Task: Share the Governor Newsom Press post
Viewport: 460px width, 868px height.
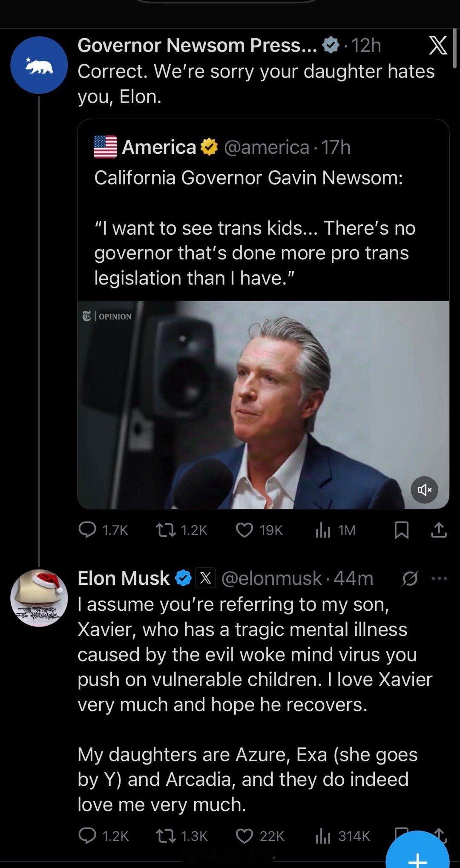Action: [439, 530]
